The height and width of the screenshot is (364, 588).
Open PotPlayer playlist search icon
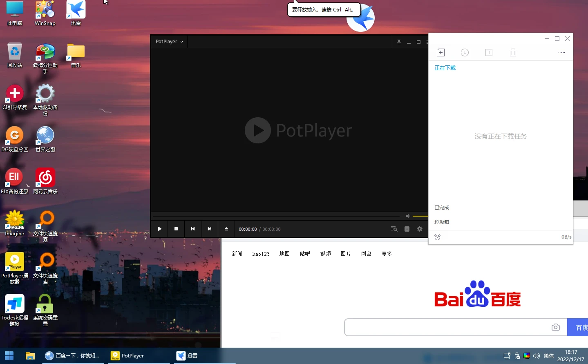(x=394, y=229)
